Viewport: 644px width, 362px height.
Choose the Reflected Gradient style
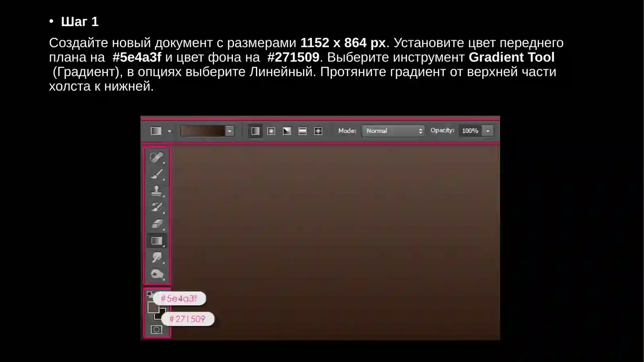[x=302, y=131]
